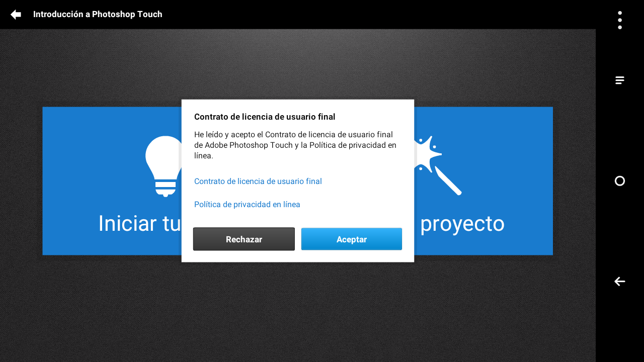This screenshot has width=644, height=362.
Task: Open the Política de privacidad en línea link
Action: point(247,205)
